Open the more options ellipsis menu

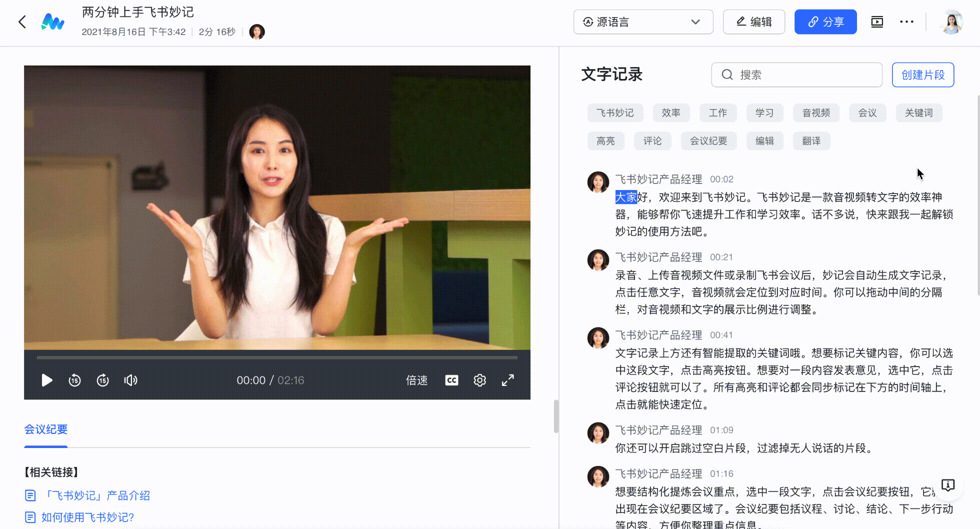(906, 22)
